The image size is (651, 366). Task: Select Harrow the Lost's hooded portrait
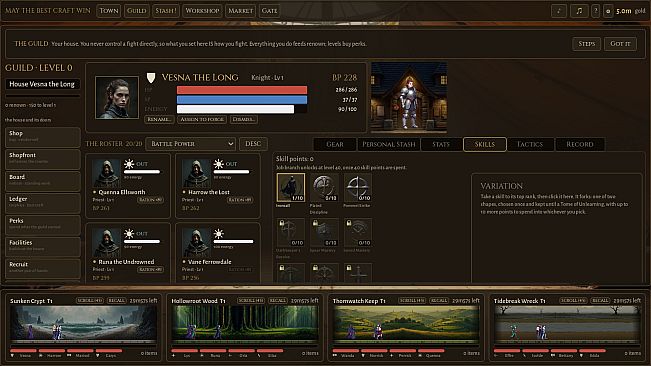(196, 173)
